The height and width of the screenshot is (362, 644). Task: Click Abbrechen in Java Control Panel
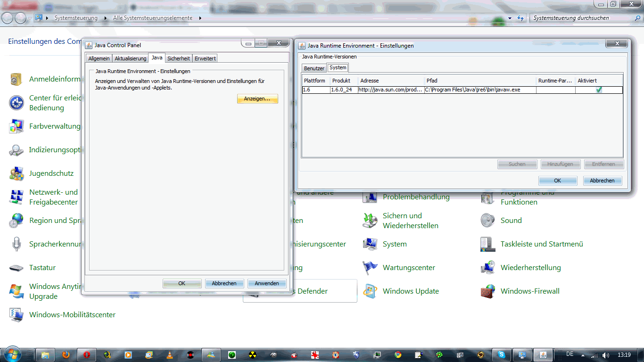pos(224,283)
